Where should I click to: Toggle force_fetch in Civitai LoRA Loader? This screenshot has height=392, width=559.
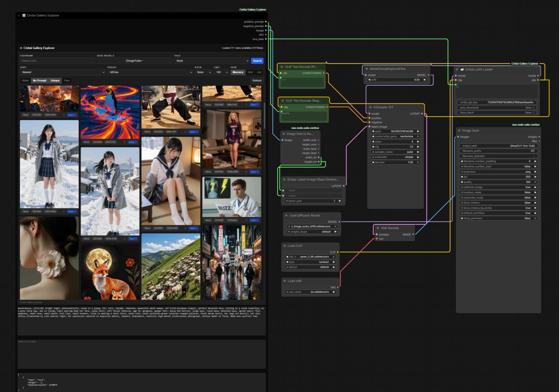point(497,113)
